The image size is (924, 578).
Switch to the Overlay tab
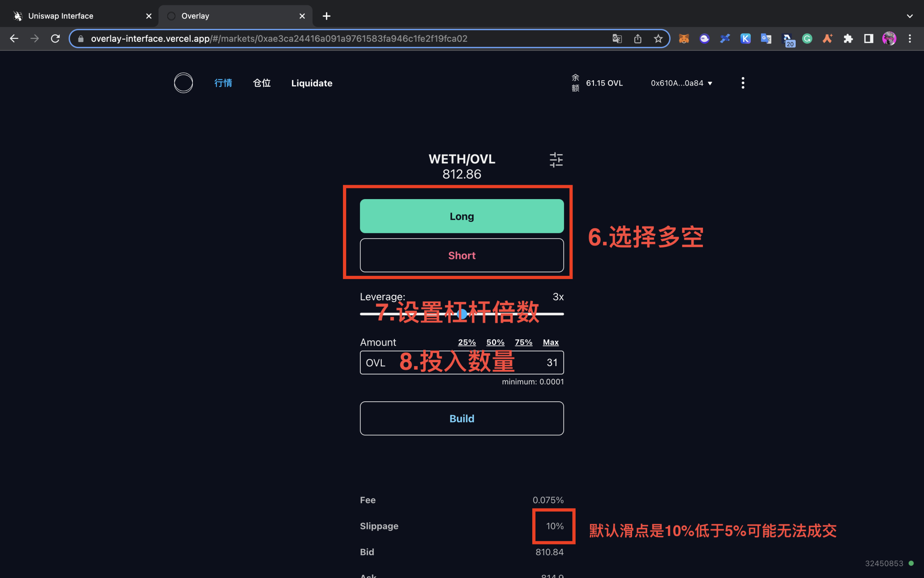click(235, 16)
